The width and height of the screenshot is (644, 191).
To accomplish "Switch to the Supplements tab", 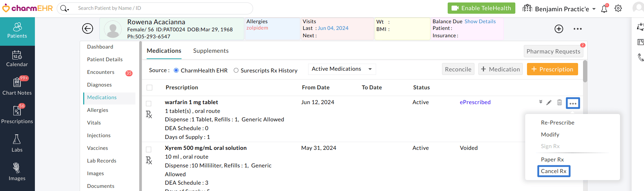I will pyautogui.click(x=211, y=51).
